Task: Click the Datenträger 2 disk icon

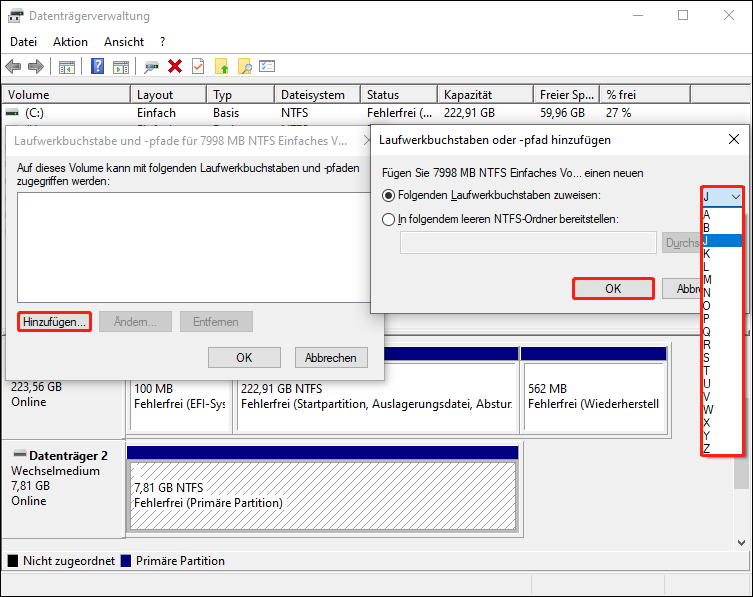Action: (20, 453)
